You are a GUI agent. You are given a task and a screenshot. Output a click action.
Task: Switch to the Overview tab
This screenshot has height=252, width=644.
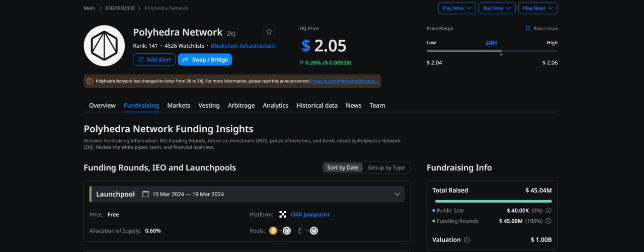point(102,105)
